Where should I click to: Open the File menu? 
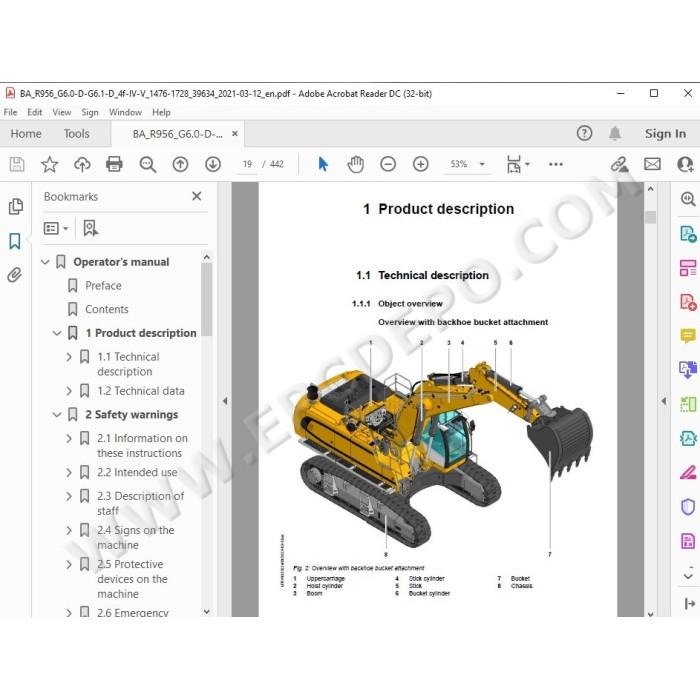coord(10,112)
